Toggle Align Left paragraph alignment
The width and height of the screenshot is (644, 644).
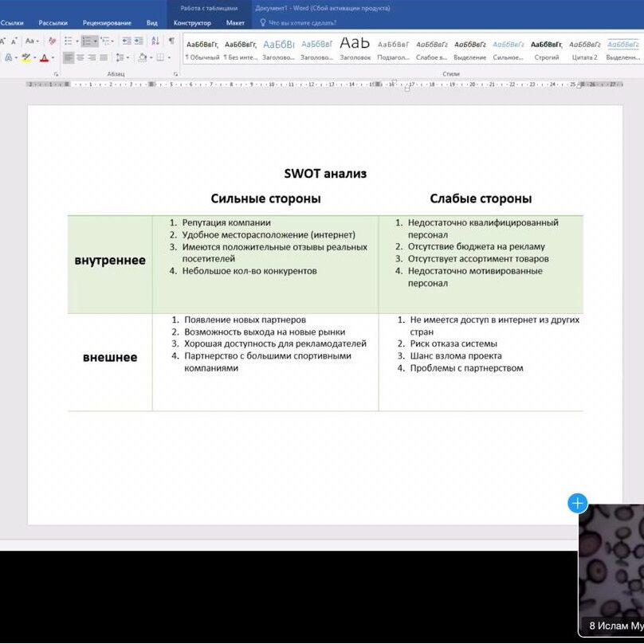69,57
